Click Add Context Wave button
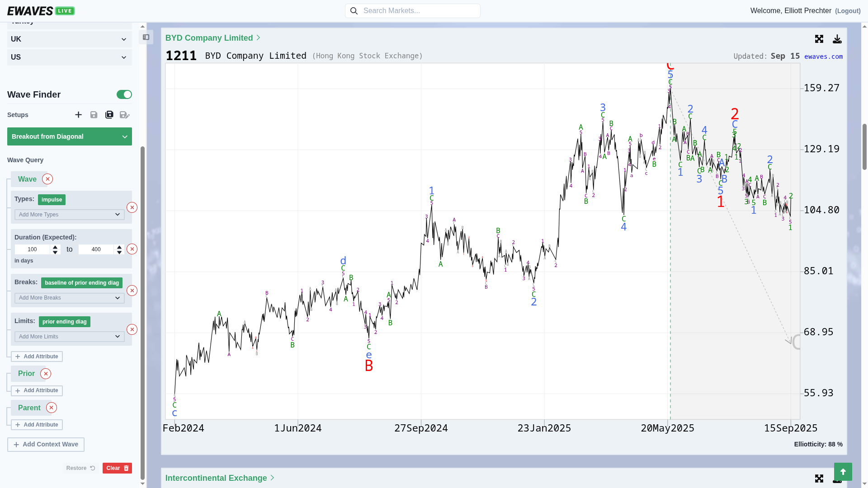 (x=46, y=445)
